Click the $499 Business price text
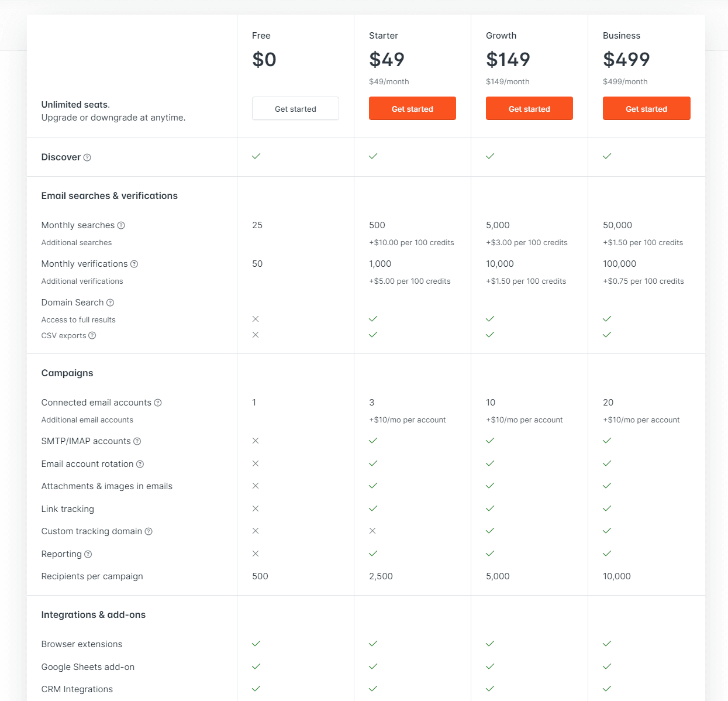This screenshot has height=701, width=728. (626, 60)
